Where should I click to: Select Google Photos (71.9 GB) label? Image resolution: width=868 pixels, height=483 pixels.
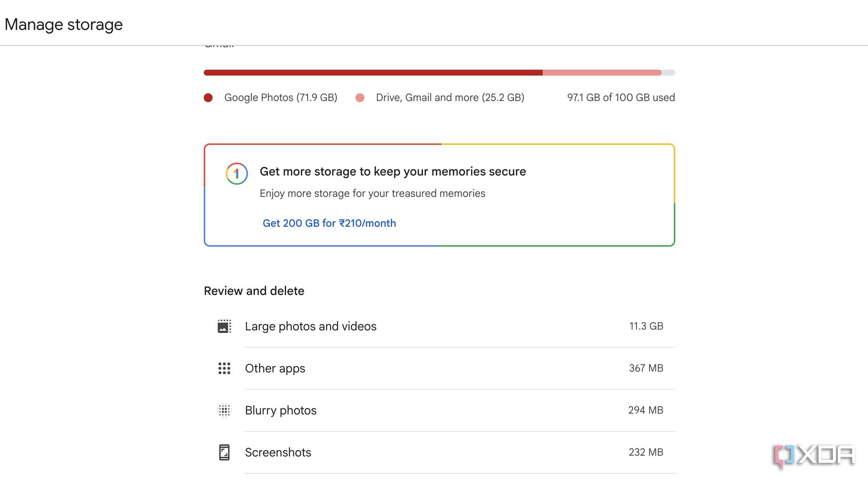281,98
